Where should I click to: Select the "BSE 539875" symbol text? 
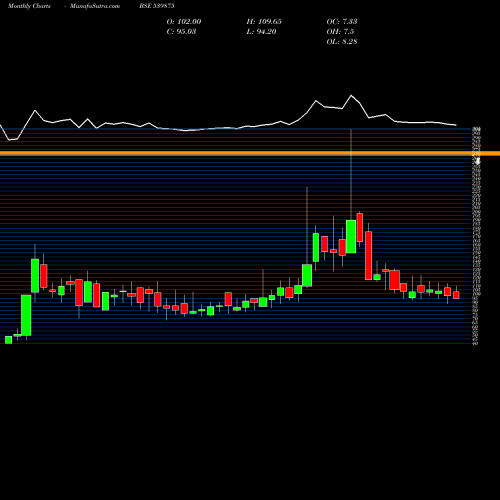pos(157,6)
